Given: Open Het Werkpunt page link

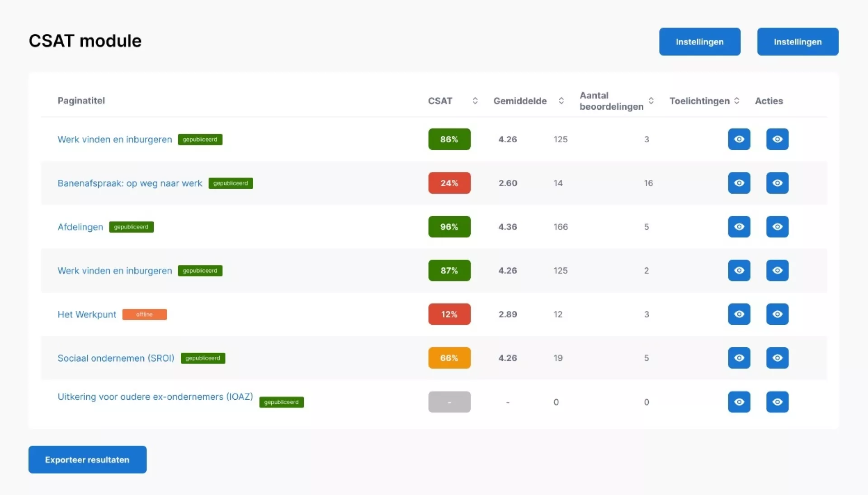Looking at the screenshot, I should [x=87, y=314].
